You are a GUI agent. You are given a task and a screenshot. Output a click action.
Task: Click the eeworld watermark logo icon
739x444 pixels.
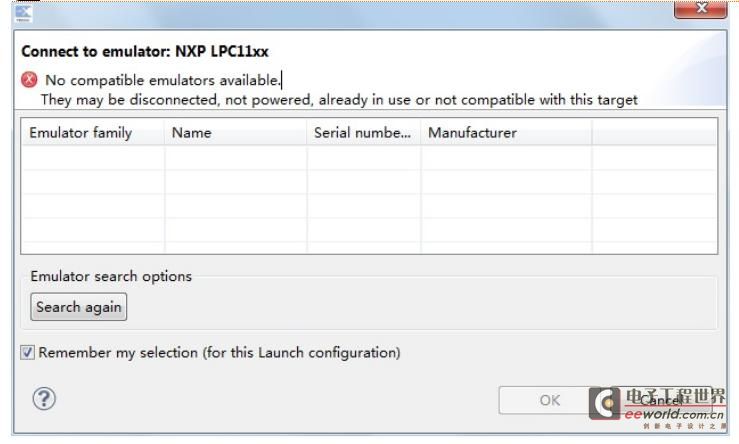[605, 403]
